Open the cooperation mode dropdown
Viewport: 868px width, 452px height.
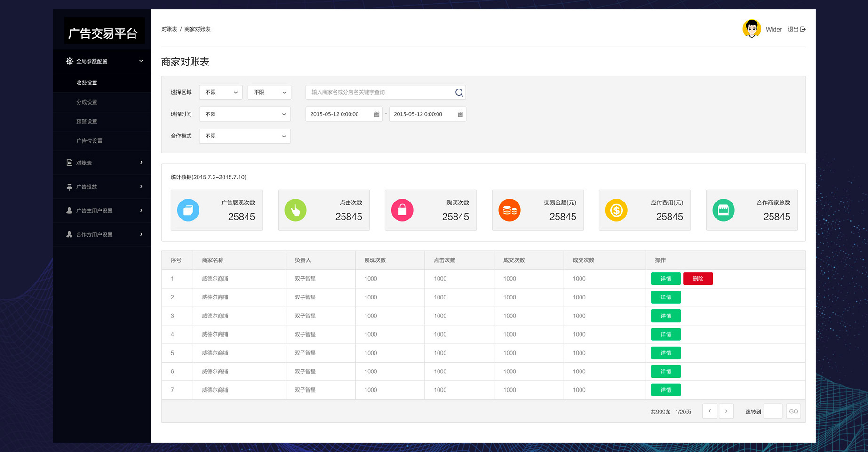(245, 136)
